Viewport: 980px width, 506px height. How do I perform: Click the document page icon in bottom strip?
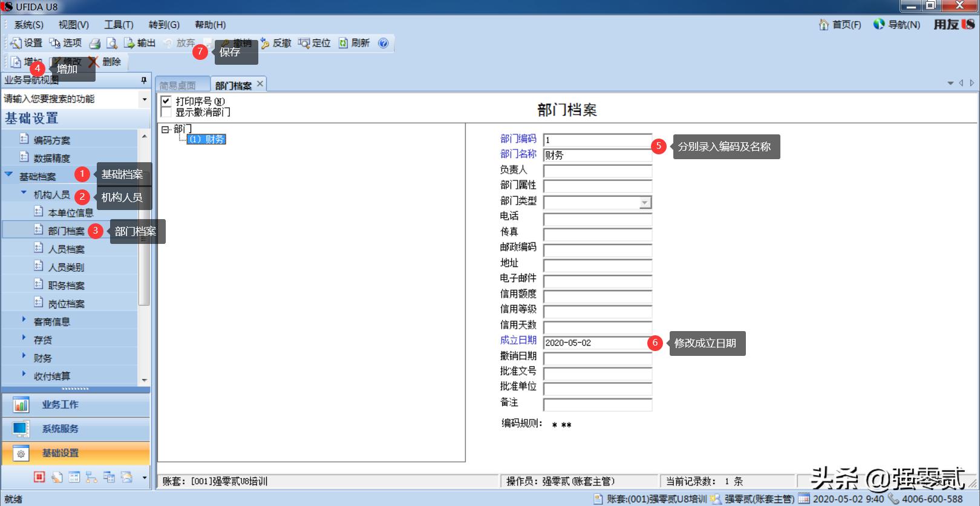57,477
